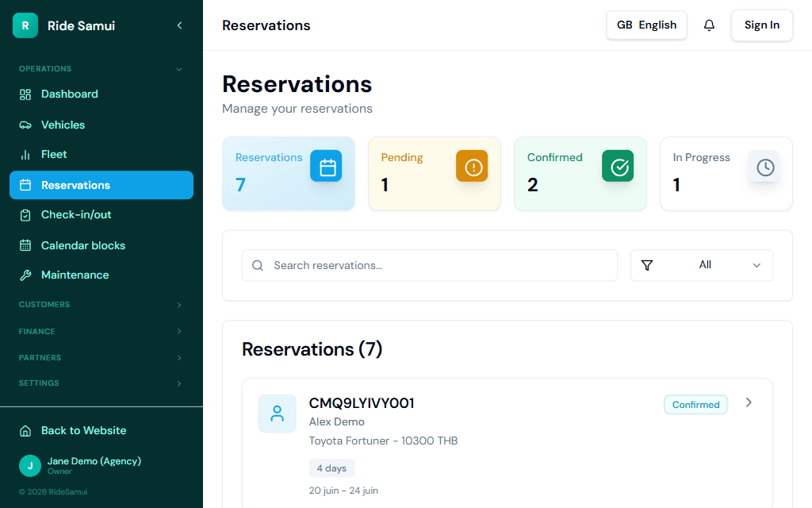
Task: Open Check-in/out menu item
Action: [101, 215]
